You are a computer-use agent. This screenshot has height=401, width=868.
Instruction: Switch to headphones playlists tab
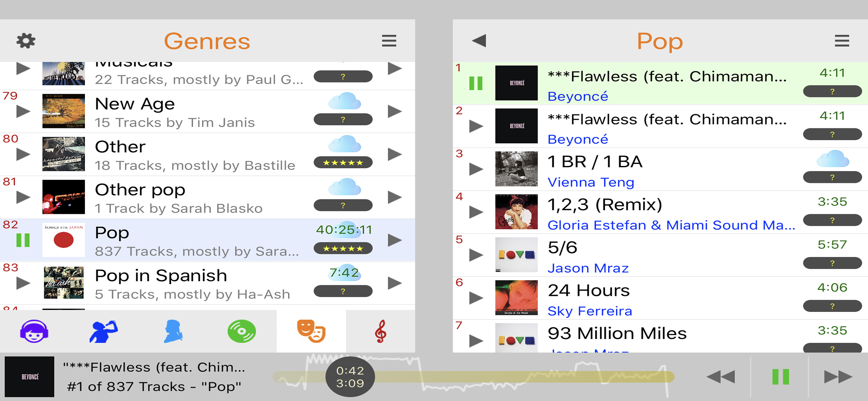[x=34, y=331]
